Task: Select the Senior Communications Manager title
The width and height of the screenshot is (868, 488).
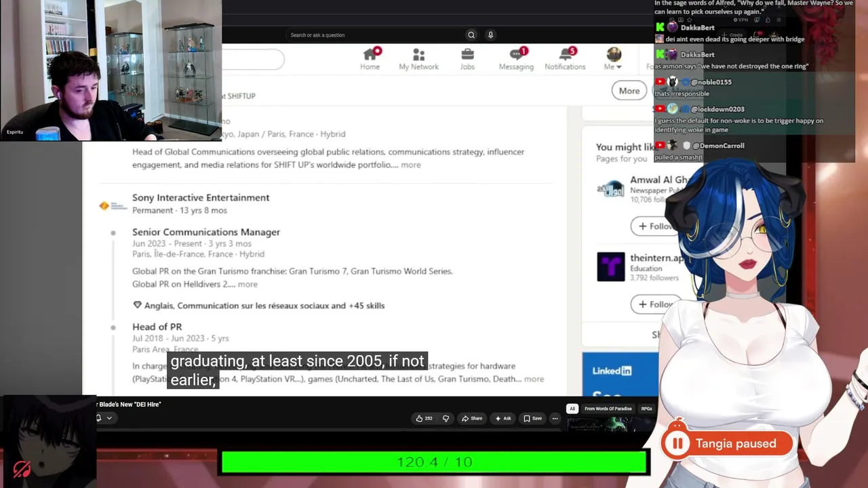Action: pyautogui.click(x=206, y=232)
